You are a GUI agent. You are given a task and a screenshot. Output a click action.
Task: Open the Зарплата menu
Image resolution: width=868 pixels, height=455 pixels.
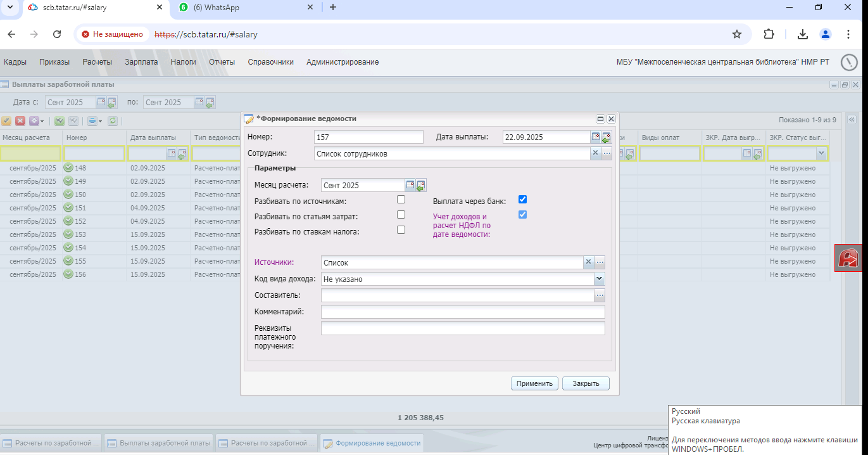141,62
